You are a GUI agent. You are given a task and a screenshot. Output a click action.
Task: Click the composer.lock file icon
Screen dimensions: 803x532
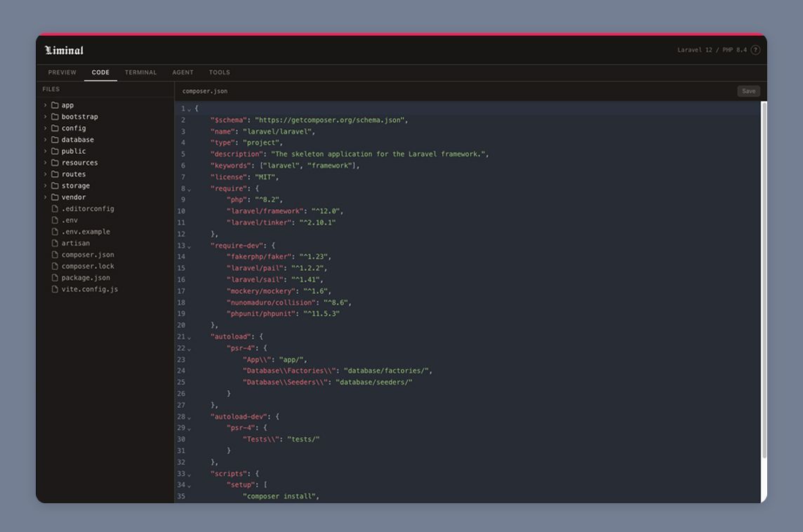coord(55,266)
